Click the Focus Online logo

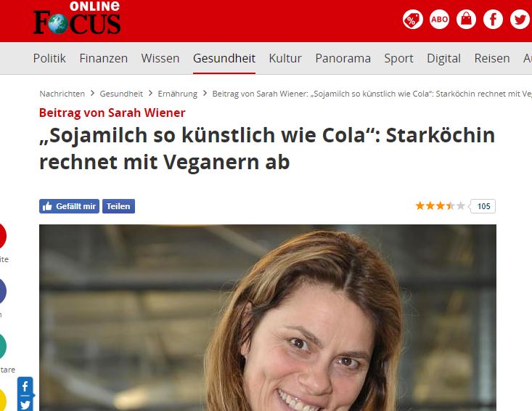[x=77, y=18]
